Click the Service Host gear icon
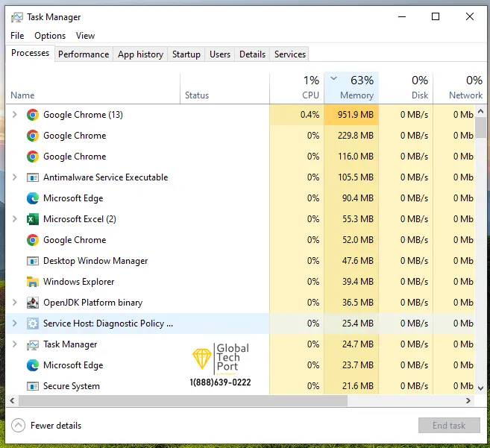The image size is (490, 448). [x=33, y=324]
